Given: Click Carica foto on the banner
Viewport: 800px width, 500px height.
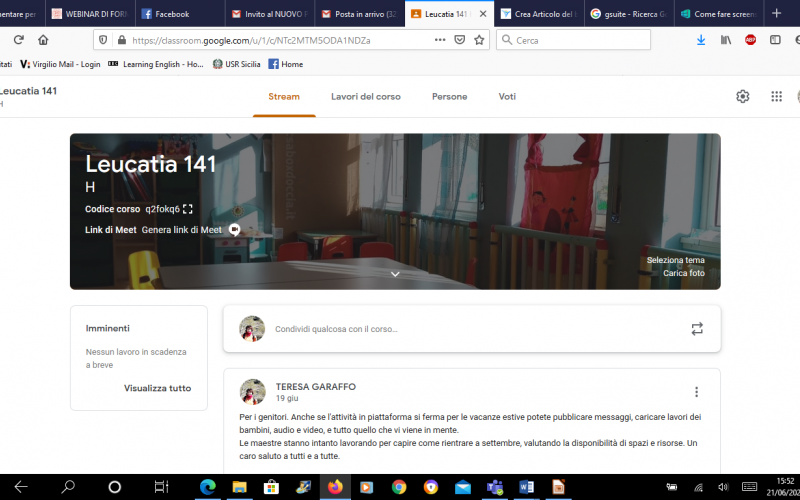Looking at the screenshot, I should pos(684,273).
